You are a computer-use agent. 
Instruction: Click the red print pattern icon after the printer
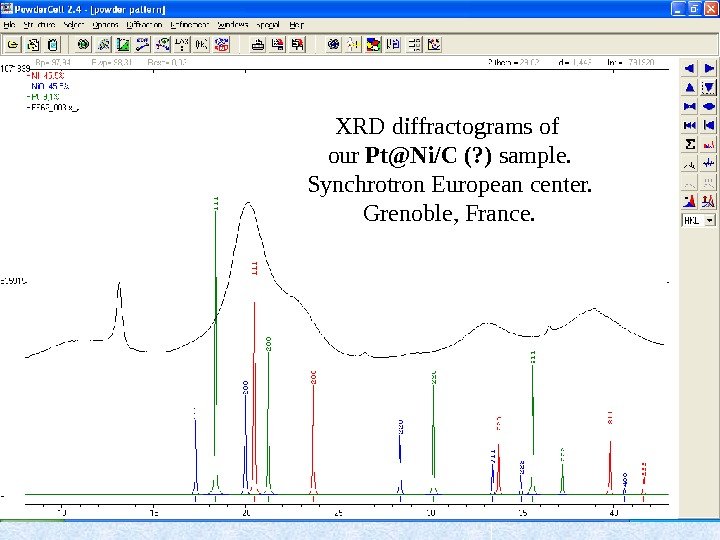[x=278, y=45]
